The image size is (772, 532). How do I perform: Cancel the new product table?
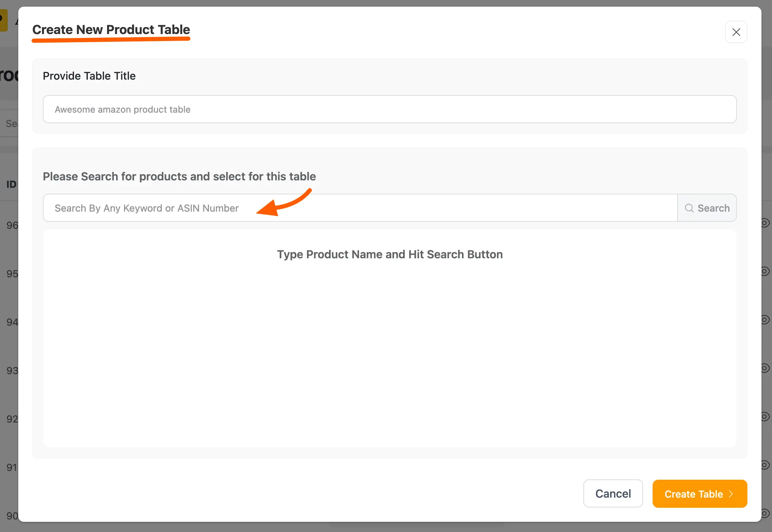coord(613,493)
